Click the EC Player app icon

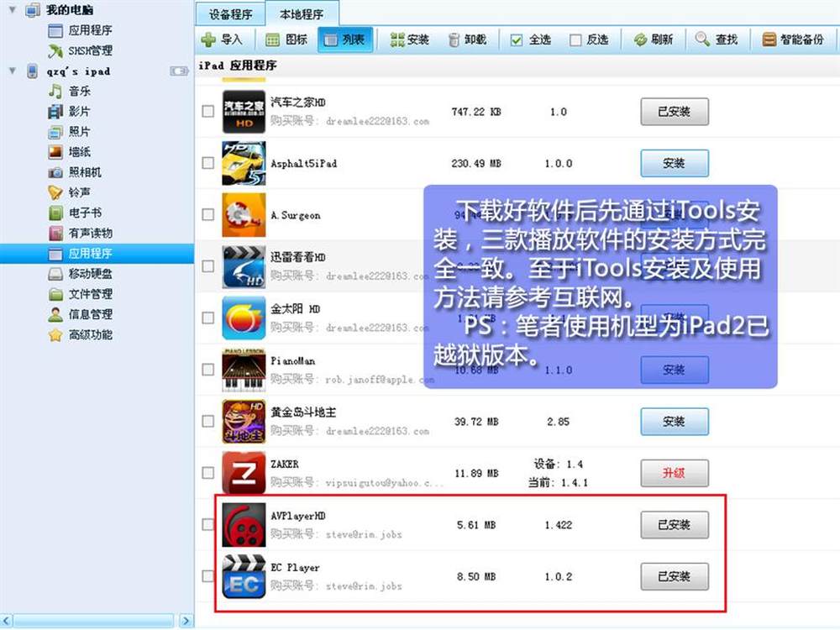[x=244, y=576]
